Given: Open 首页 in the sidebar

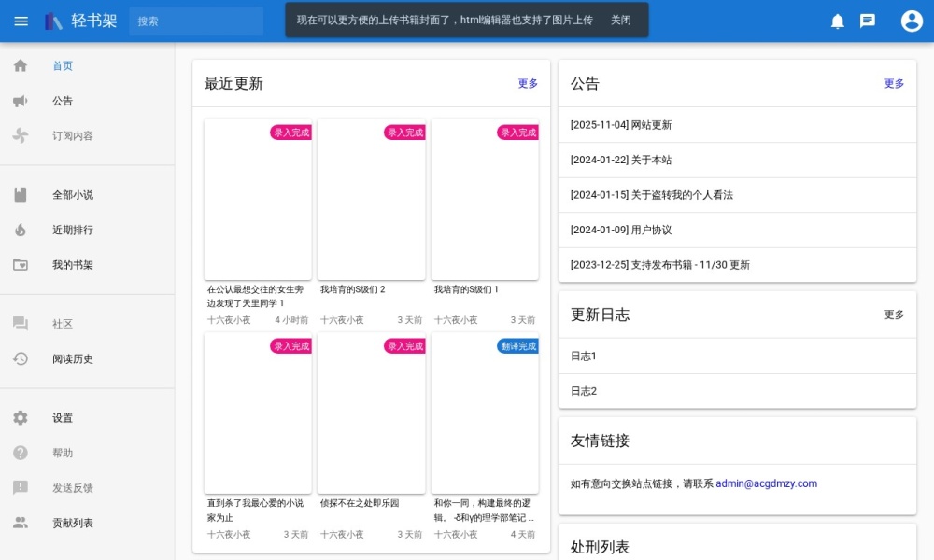Looking at the screenshot, I should 63,66.
